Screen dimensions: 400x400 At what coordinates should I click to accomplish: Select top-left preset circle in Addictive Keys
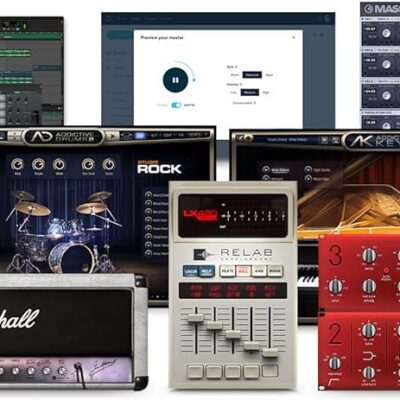266,170
